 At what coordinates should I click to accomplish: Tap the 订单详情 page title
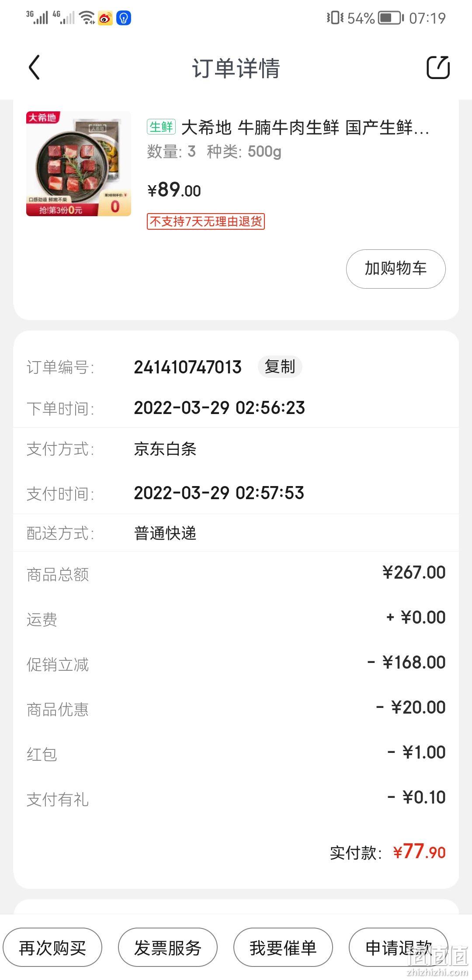[236, 68]
